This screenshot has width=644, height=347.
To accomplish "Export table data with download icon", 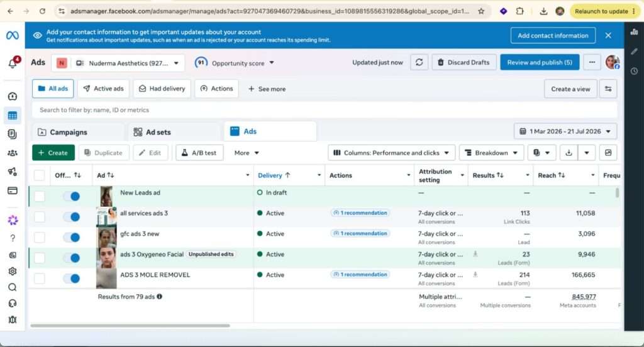I will [569, 153].
